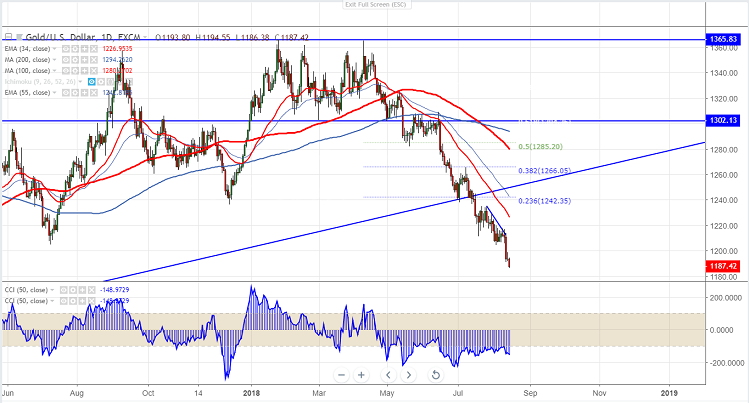Click the plus icon on MA (100, close) row
749x403 pixels.
[85, 71]
